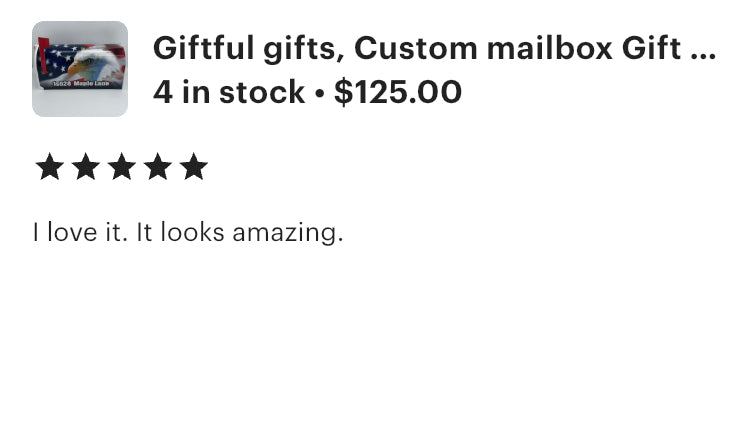The width and height of the screenshot is (750, 426).
Task: Click the fourth review star
Action: tap(158, 167)
